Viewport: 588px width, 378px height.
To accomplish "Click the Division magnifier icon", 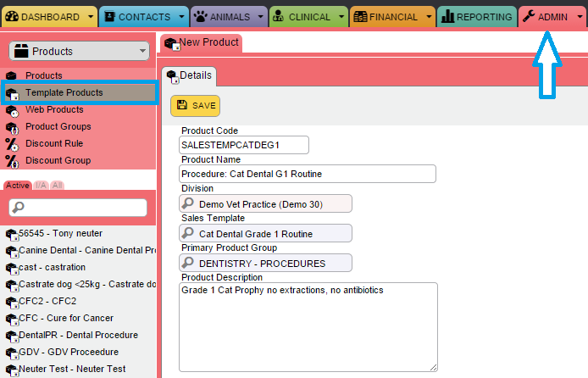I will click(x=187, y=203).
